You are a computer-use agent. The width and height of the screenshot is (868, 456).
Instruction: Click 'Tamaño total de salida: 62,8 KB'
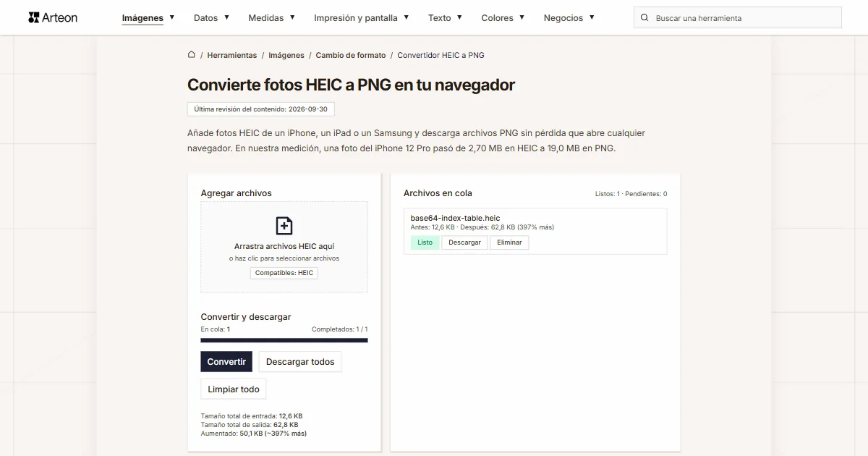[250, 425]
